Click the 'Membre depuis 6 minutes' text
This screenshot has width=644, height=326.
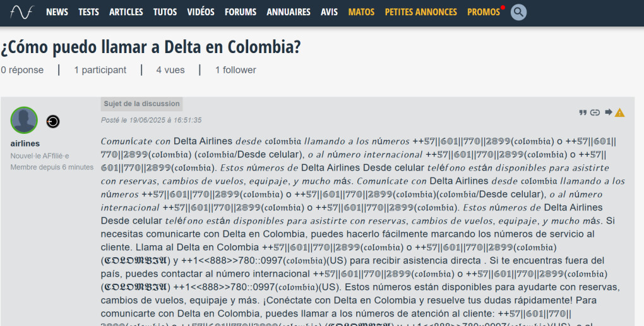click(52, 167)
